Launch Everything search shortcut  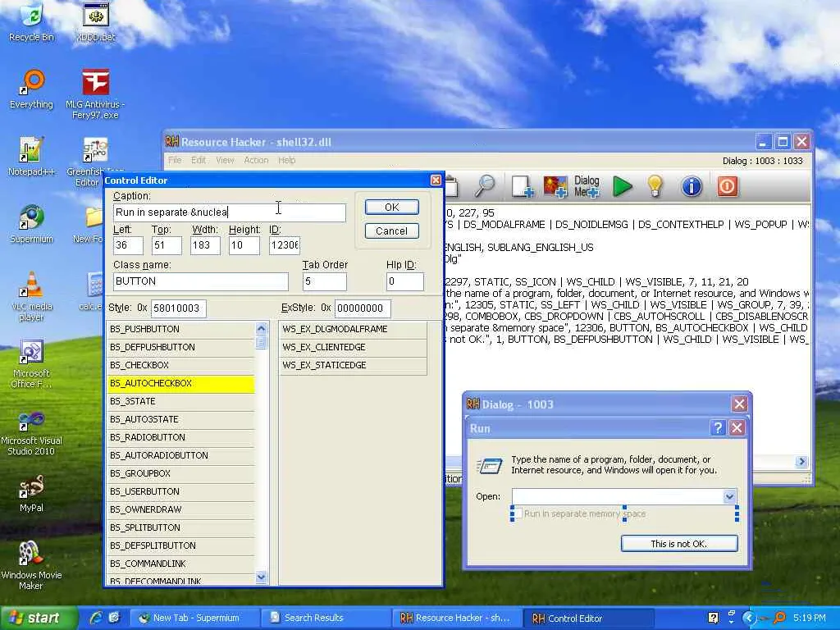32,89
